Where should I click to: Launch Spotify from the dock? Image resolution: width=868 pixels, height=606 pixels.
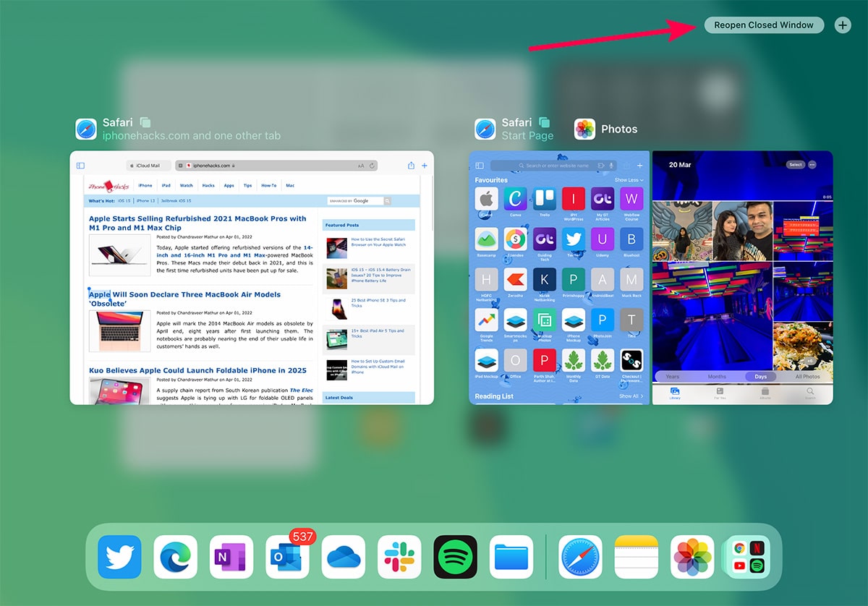(455, 557)
